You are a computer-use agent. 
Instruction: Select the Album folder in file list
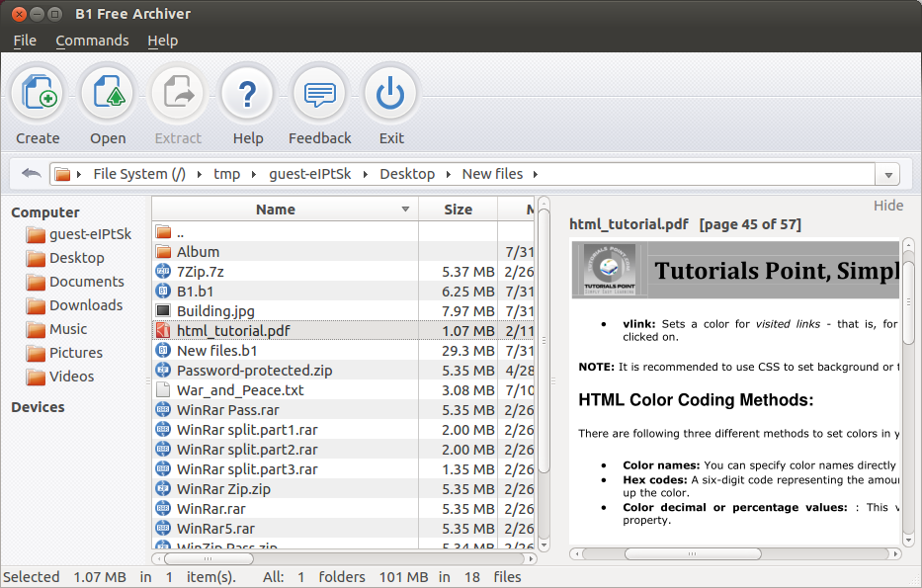(198, 252)
